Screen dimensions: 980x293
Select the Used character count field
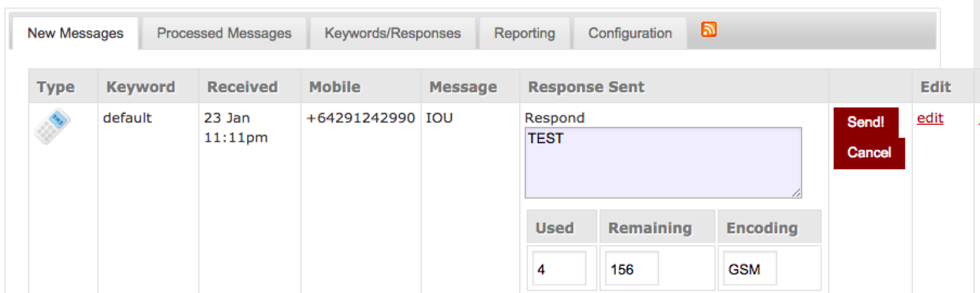559,268
